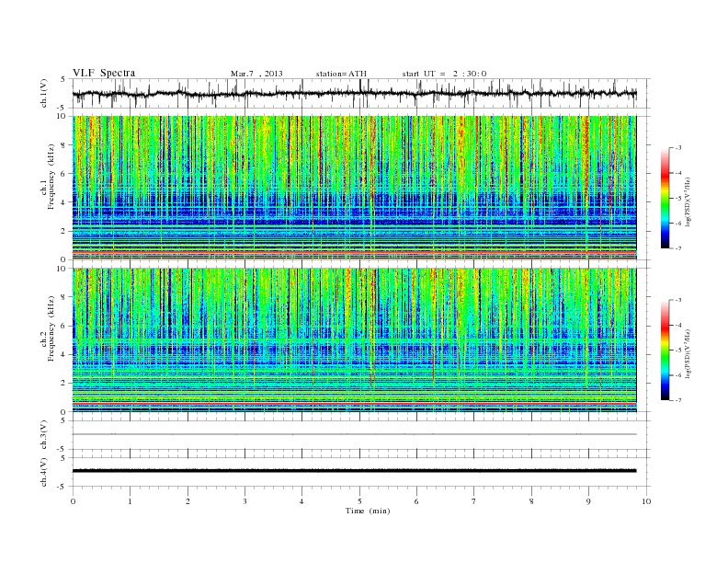Screen dimensions: 728x563
Task: Click the ch.4 thick black trace
Action: (354, 471)
